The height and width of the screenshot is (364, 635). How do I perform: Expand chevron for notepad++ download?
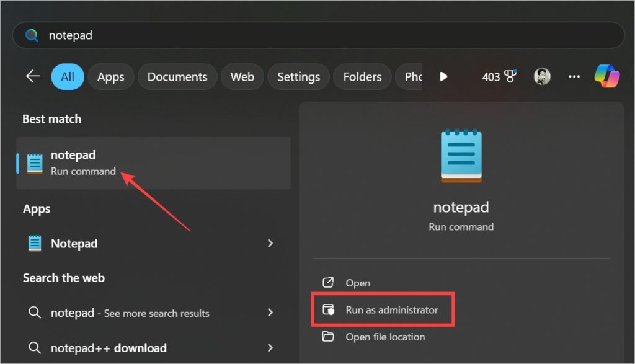click(270, 347)
